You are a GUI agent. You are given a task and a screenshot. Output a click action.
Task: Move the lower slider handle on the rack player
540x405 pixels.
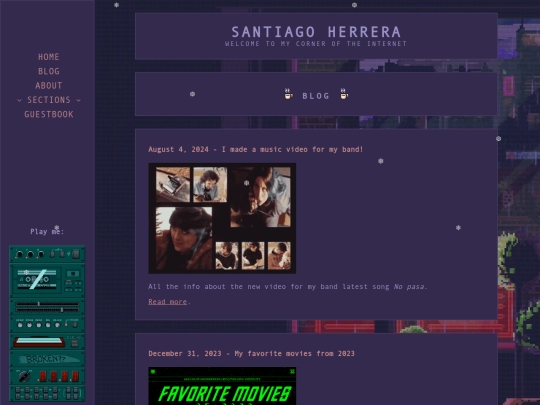pos(62,310)
